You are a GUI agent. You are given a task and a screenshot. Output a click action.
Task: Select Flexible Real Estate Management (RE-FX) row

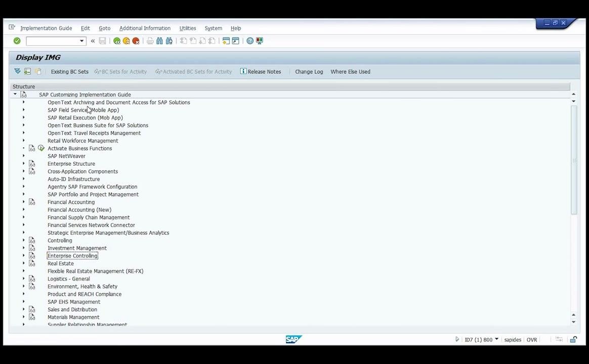click(x=96, y=271)
